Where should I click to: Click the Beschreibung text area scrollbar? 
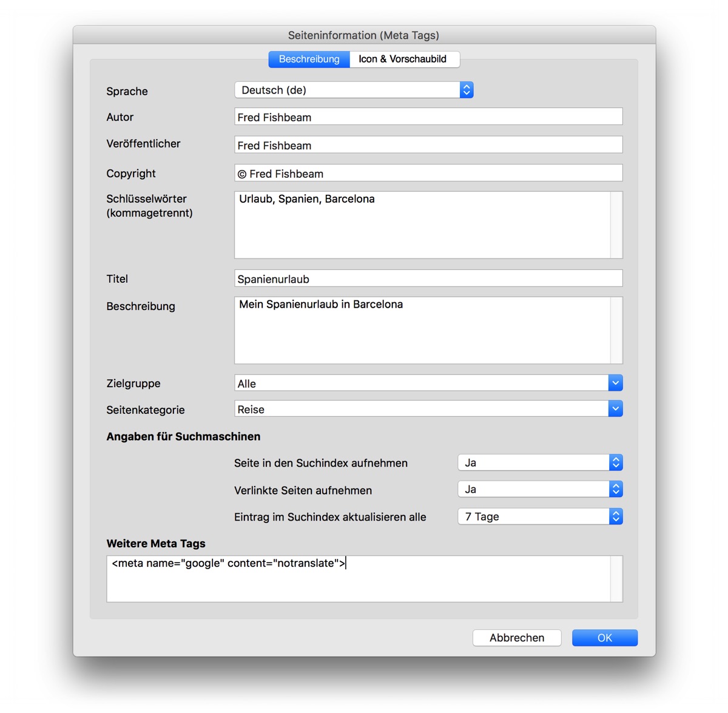(x=616, y=331)
